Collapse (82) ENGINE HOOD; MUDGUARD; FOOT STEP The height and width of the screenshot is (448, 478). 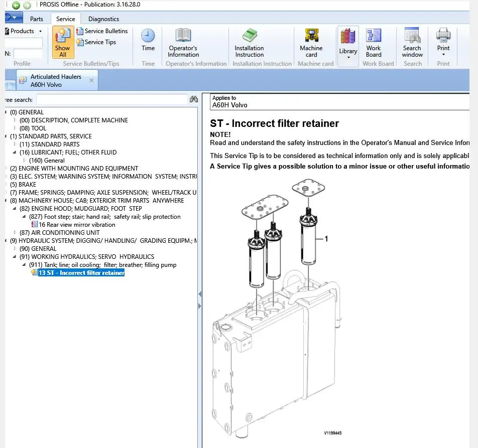[15, 209]
